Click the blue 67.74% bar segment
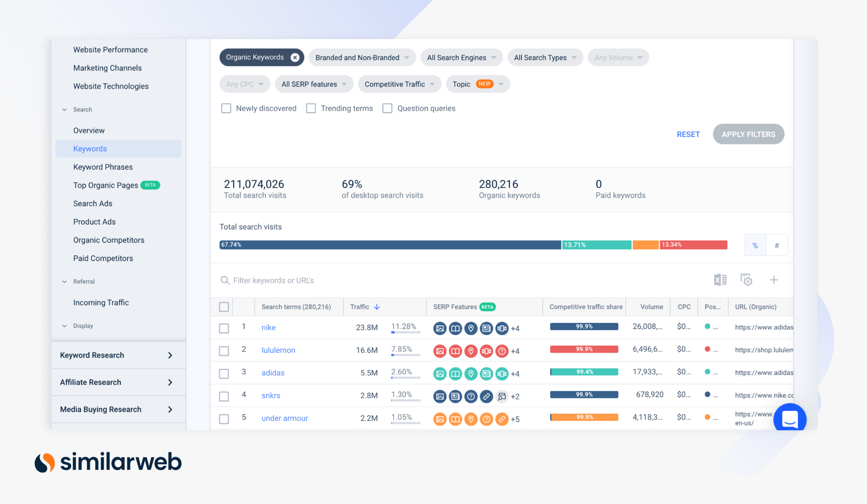867x504 pixels. pyautogui.click(x=389, y=245)
